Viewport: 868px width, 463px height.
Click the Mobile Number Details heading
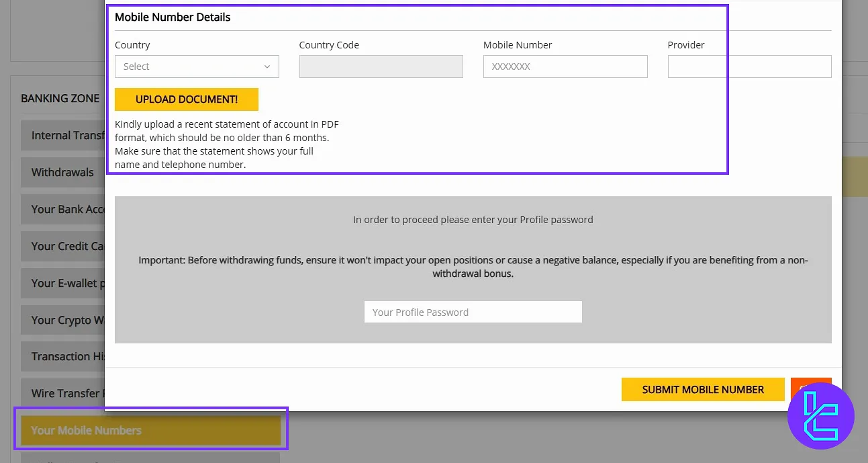click(173, 17)
